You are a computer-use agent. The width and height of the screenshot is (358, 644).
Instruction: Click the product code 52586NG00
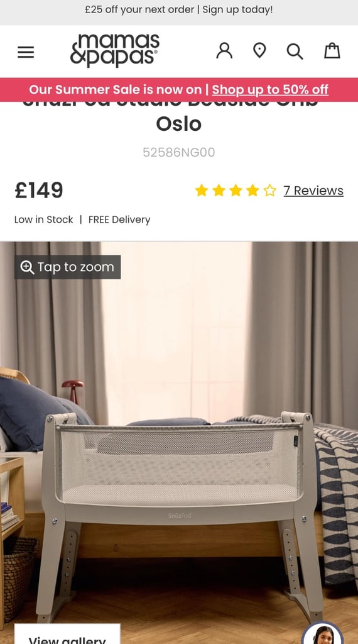[179, 152]
